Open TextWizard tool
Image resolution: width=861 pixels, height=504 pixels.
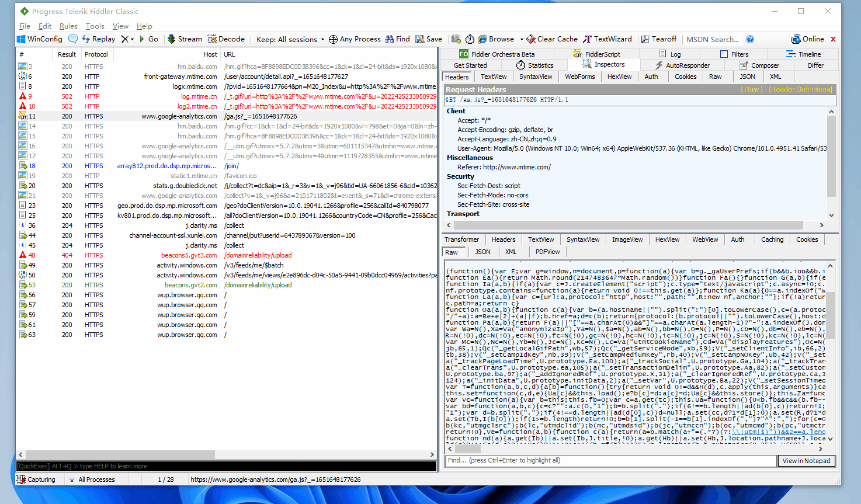(x=607, y=39)
